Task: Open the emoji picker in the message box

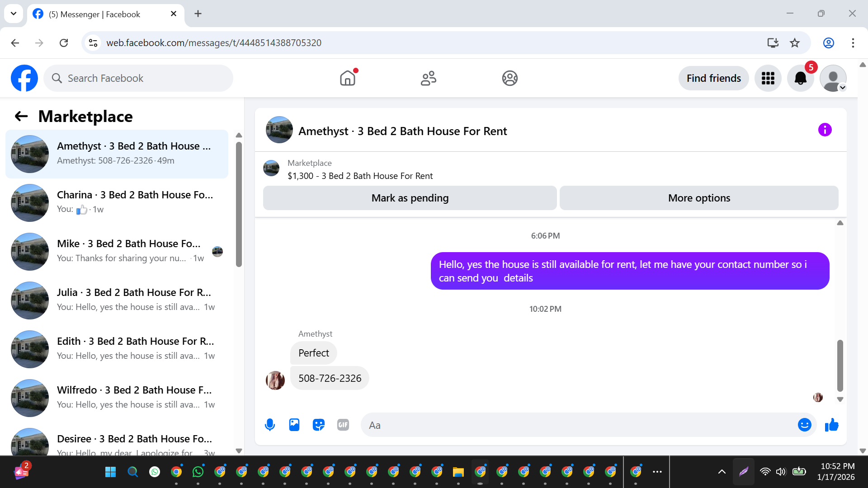Action: coord(804,425)
